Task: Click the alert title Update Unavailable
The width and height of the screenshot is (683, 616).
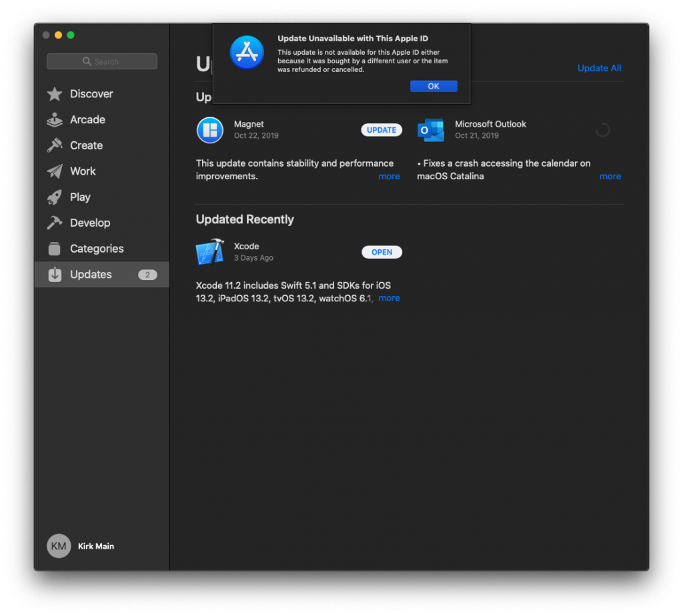Action: pos(353,38)
